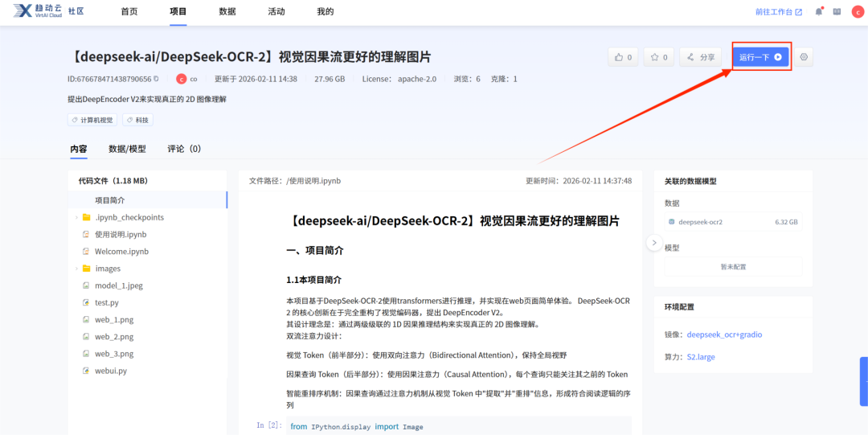Click the images folder icon
This screenshot has height=435, width=868.
(x=86, y=269)
